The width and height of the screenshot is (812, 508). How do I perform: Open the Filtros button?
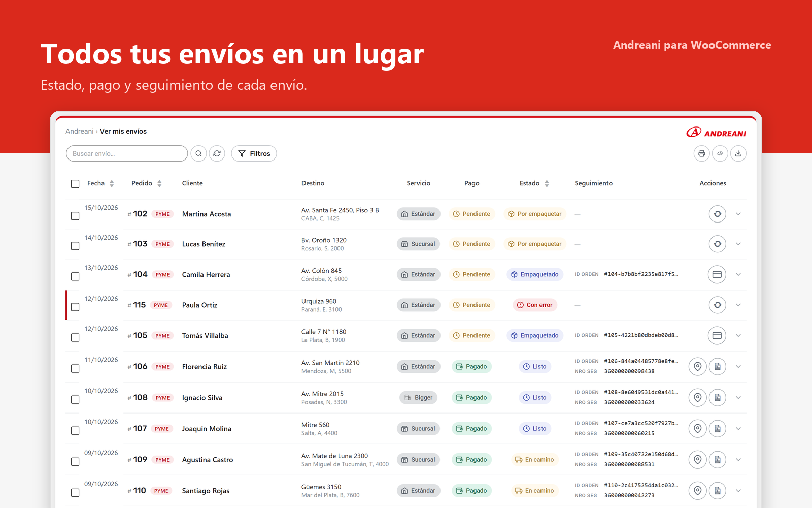coord(254,153)
